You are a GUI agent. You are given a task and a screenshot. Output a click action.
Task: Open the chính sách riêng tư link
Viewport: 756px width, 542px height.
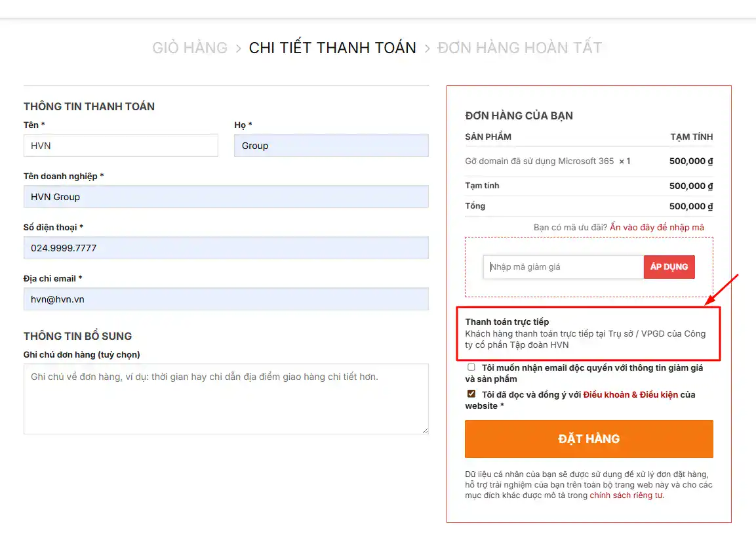click(626, 495)
